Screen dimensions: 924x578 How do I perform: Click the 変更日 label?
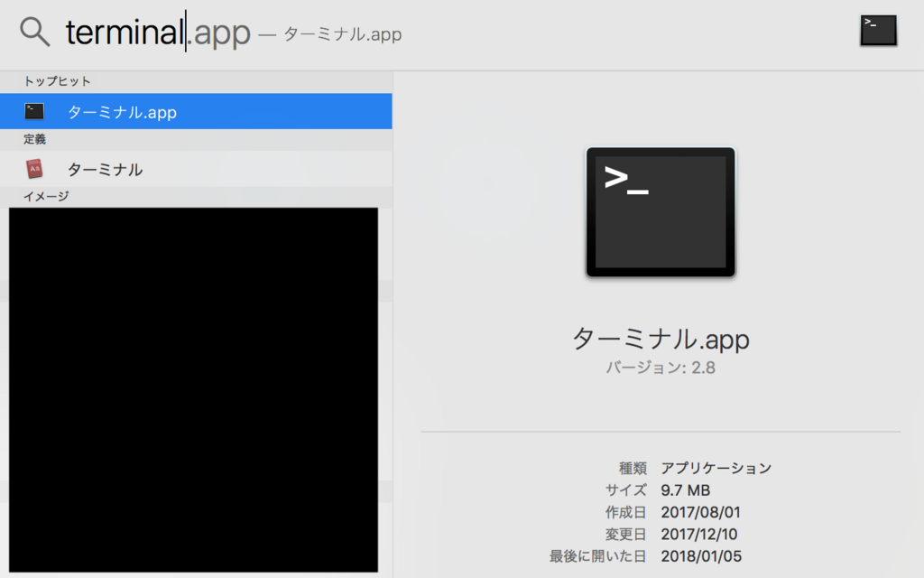click(626, 535)
